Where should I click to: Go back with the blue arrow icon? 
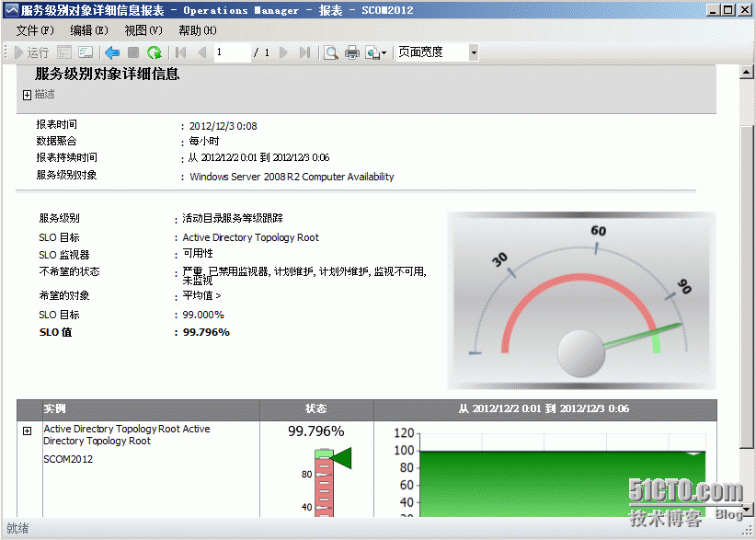point(112,52)
